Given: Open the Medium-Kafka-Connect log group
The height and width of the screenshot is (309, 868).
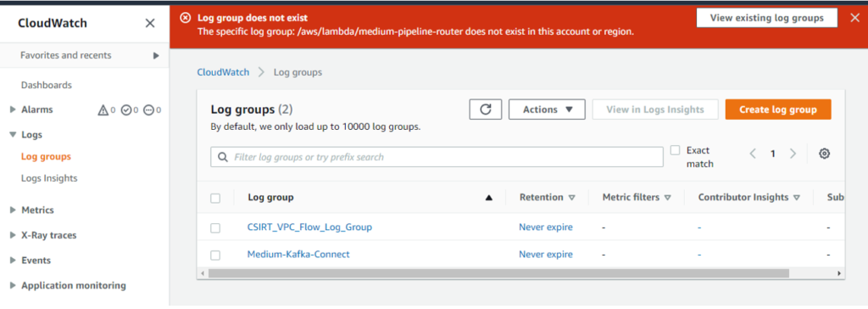Looking at the screenshot, I should [x=298, y=254].
